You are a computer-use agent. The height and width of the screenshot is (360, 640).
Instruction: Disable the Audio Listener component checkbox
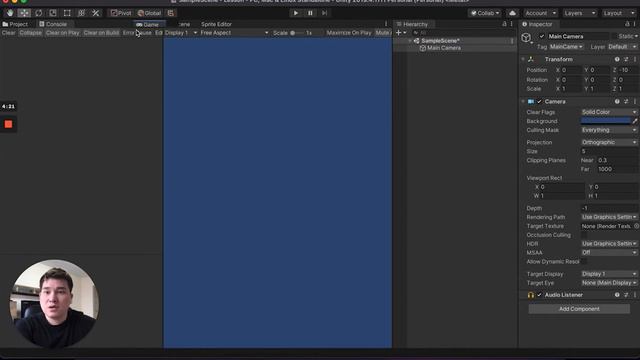(539, 295)
